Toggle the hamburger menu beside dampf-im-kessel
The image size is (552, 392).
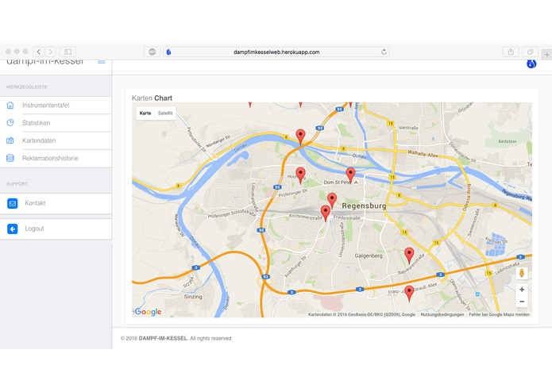point(102,62)
